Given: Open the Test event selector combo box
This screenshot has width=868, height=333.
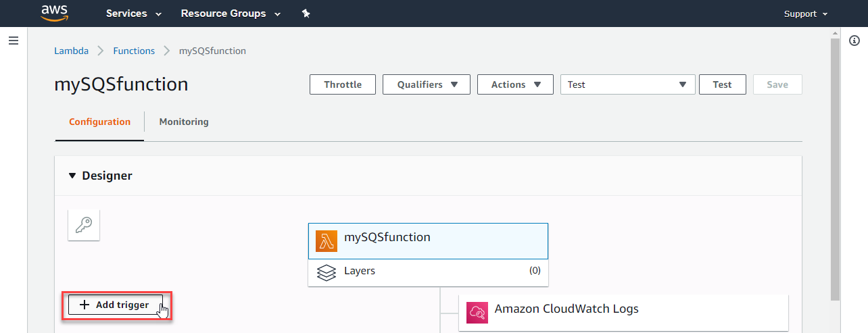Looking at the screenshot, I should pyautogui.click(x=627, y=84).
